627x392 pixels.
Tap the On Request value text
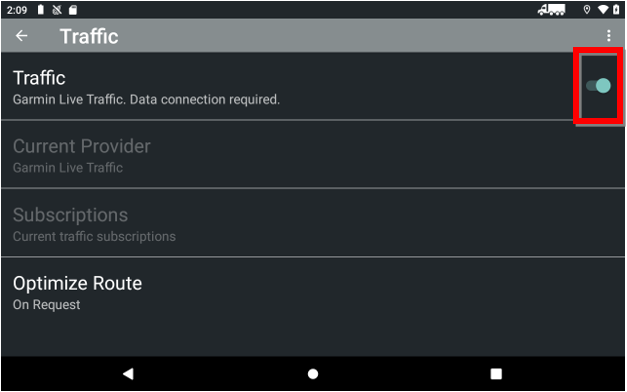[46, 305]
